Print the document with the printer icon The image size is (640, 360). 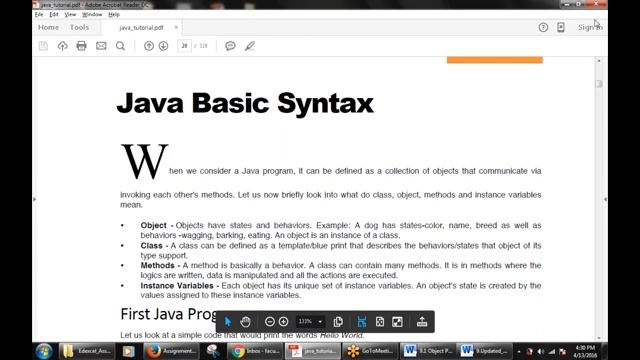82,46
